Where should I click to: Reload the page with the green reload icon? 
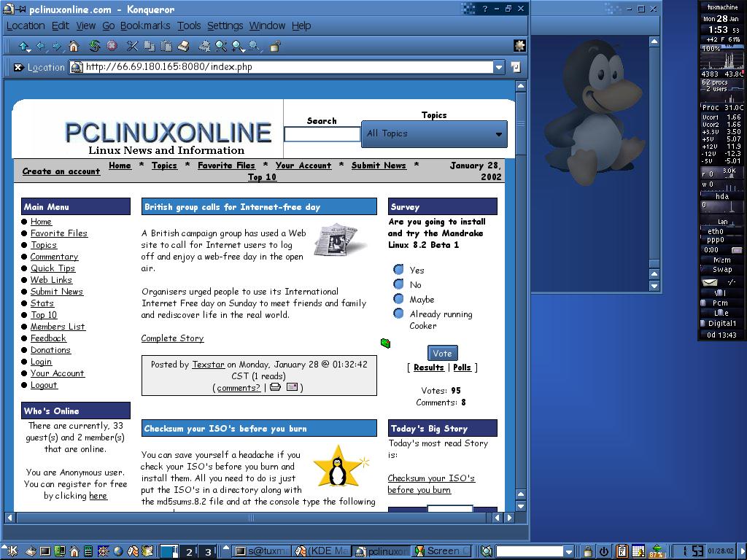coord(95,46)
